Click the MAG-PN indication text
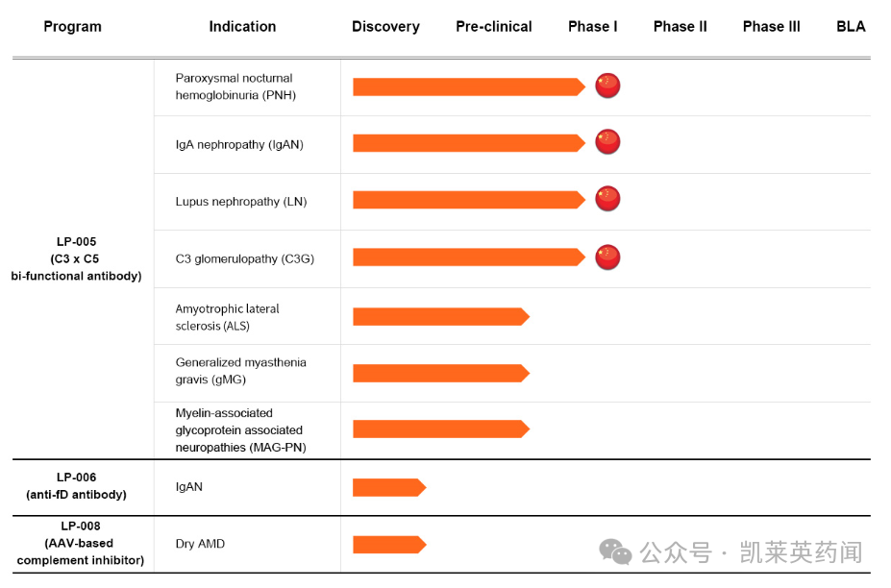The image size is (891, 588). tap(238, 429)
